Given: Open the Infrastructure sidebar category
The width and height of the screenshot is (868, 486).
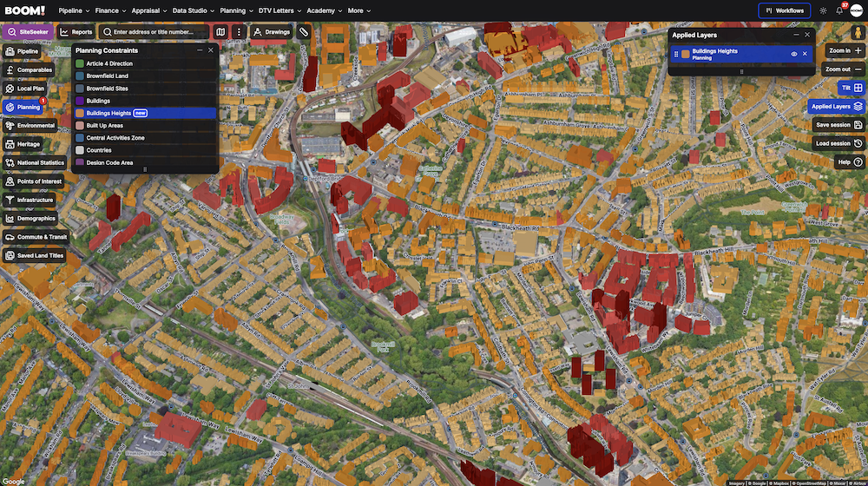Looking at the screenshot, I should tap(30, 200).
